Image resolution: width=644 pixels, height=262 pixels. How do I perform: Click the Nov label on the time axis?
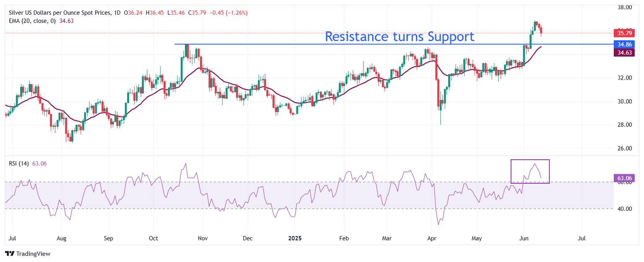click(x=203, y=239)
